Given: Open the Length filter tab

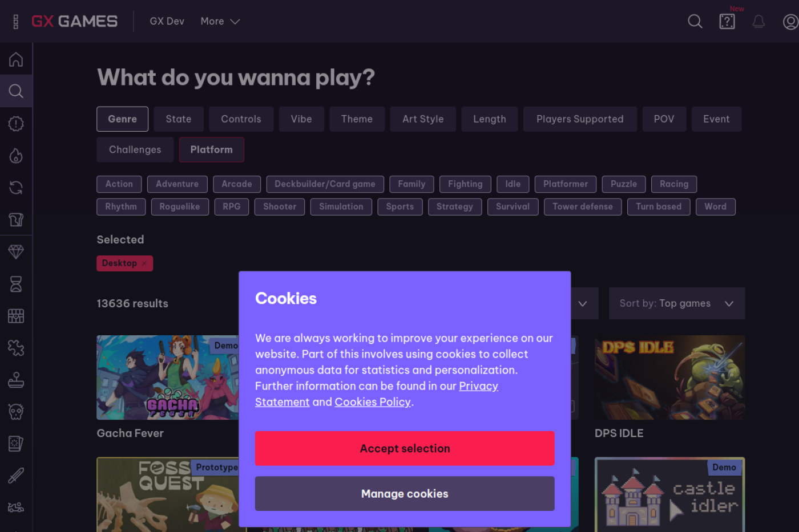Looking at the screenshot, I should (x=490, y=119).
